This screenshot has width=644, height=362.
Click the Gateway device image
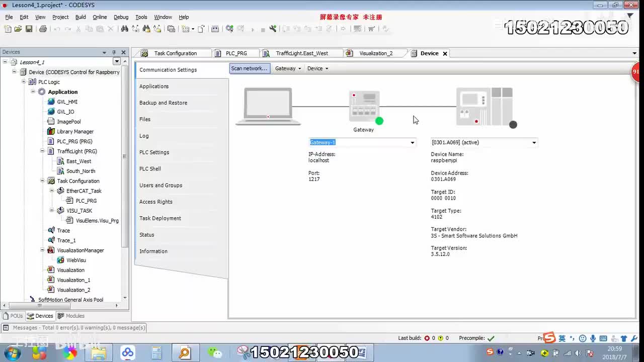(364, 106)
